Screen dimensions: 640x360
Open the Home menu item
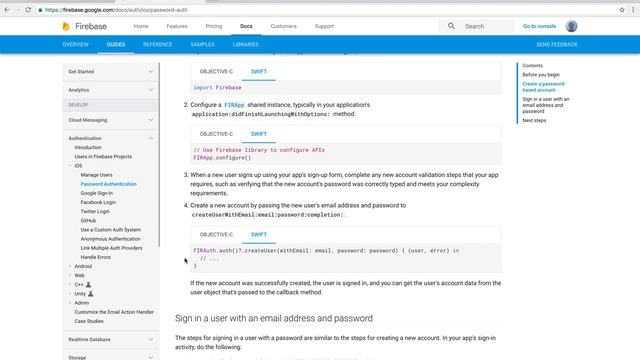(x=141, y=26)
